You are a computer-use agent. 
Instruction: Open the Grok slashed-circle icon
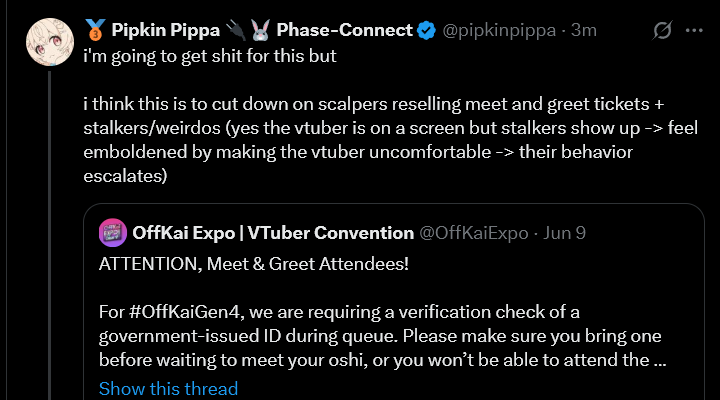point(660,31)
